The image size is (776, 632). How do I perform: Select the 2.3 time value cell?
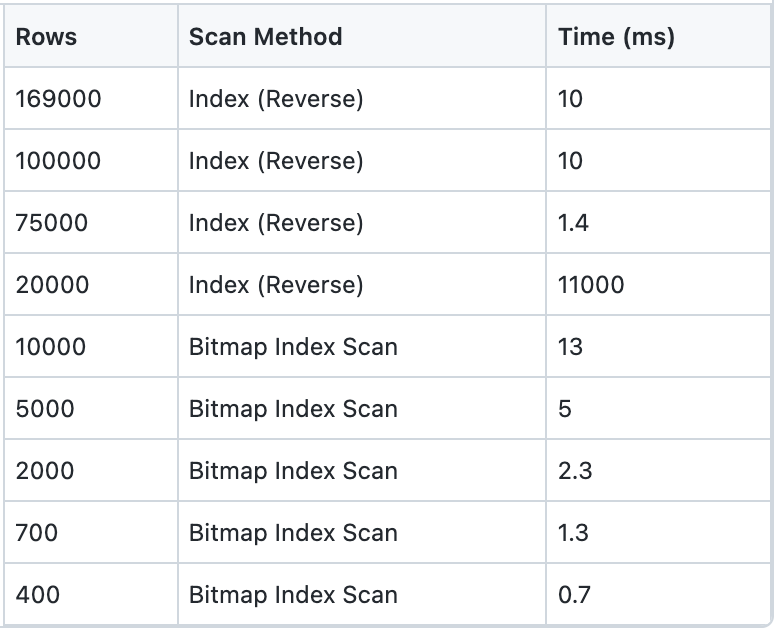click(659, 470)
